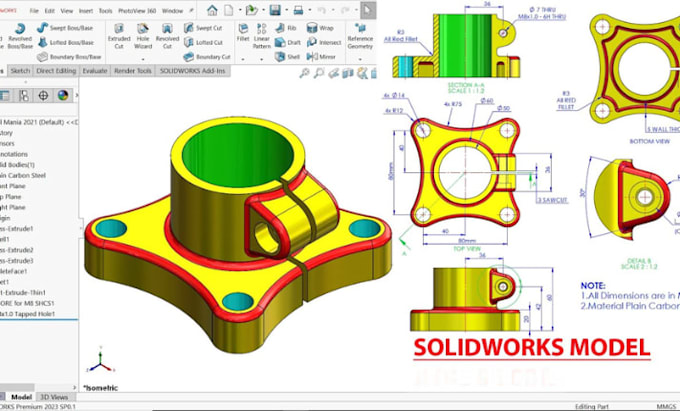Select the Intersect tool
Viewport: 680px width, 411px height.
point(324,42)
